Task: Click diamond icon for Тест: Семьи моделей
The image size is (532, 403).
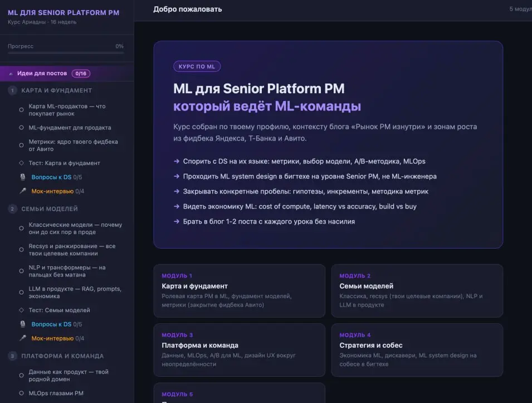Action: (21, 310)
